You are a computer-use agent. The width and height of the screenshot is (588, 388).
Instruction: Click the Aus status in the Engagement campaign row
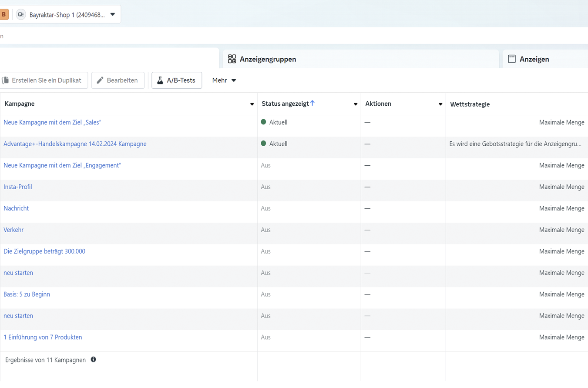click(266, 165)
